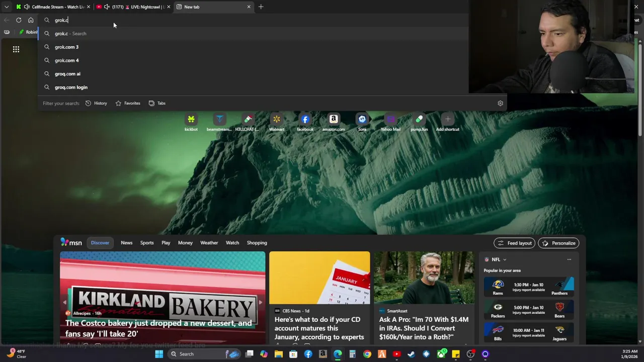This screenshot has width=644, height=362.
Task: Open address bar suggestion settings gear
Action: pyautogui.click(x=500, y=103)
